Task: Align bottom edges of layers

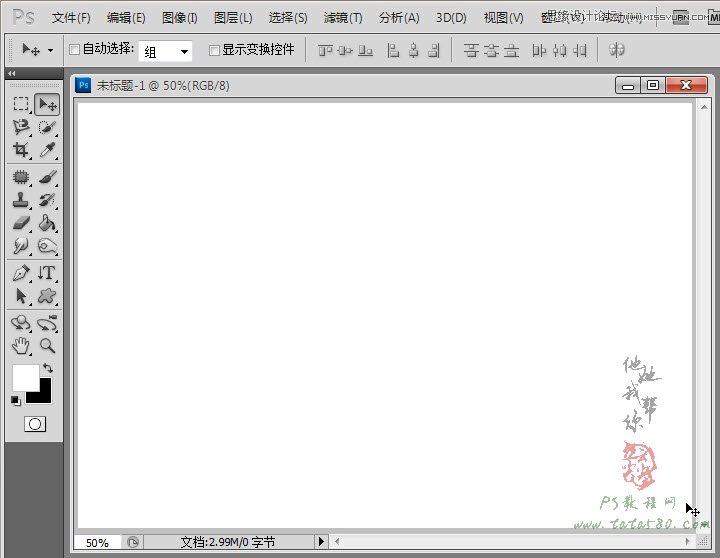Action: click(x=365, y=50)
